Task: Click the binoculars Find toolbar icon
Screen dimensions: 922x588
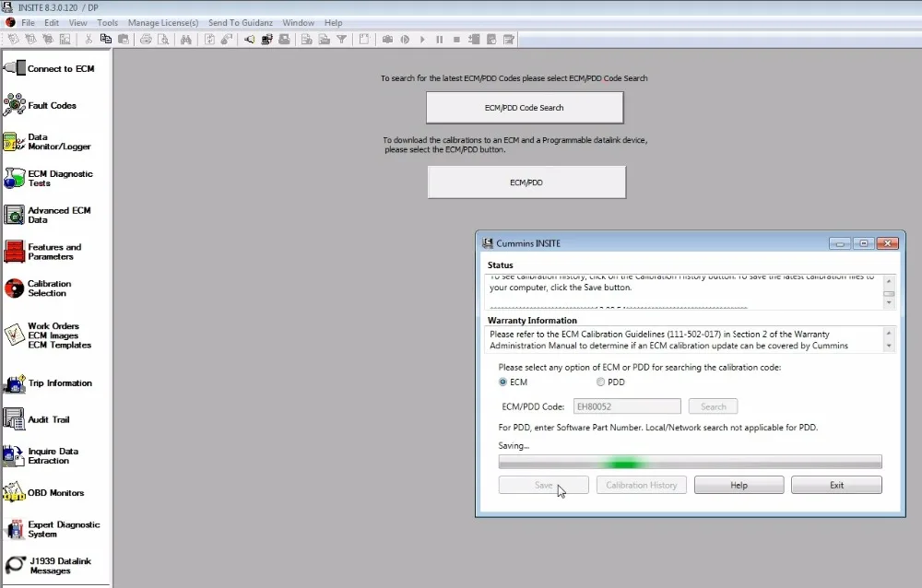Action: (x=186, y=40)
